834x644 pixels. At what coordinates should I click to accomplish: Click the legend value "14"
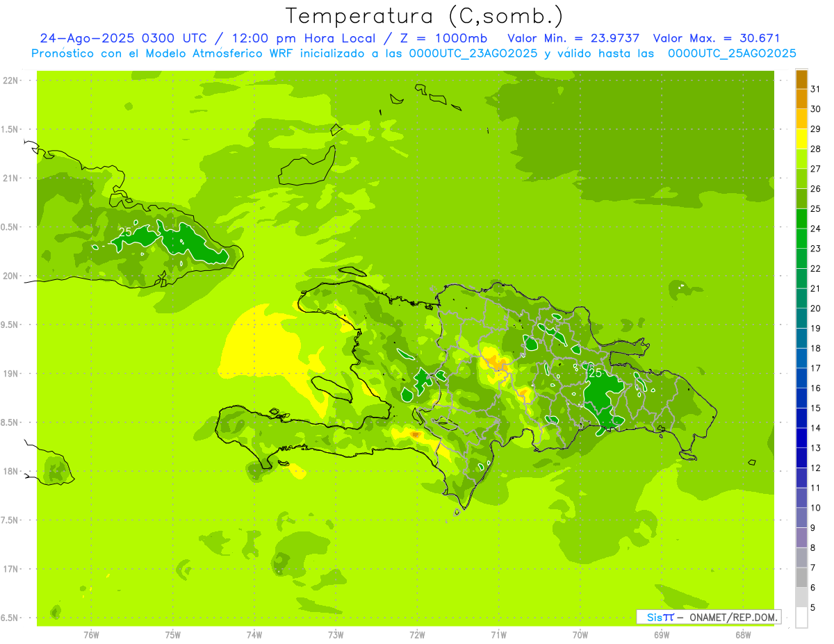click(x=816, y=428)
